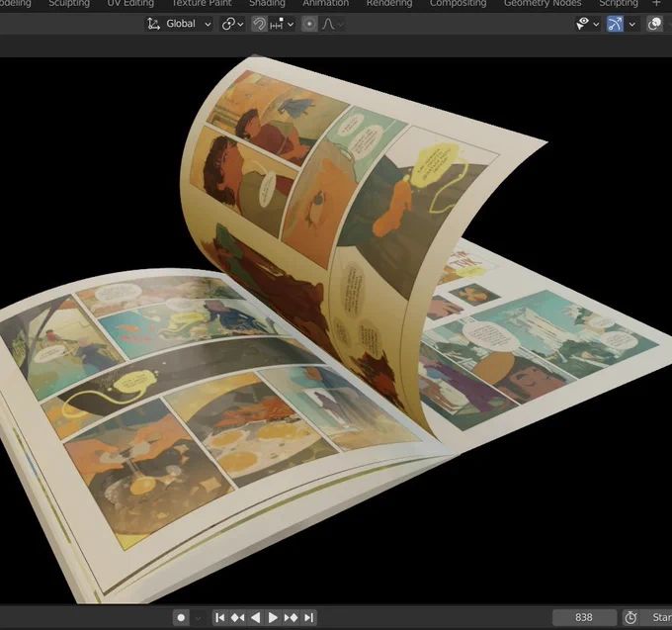Screen dimensions: 672x630
Task: Switch to the Shading tab
Action: pyautogui.click(x=267, y=3)
